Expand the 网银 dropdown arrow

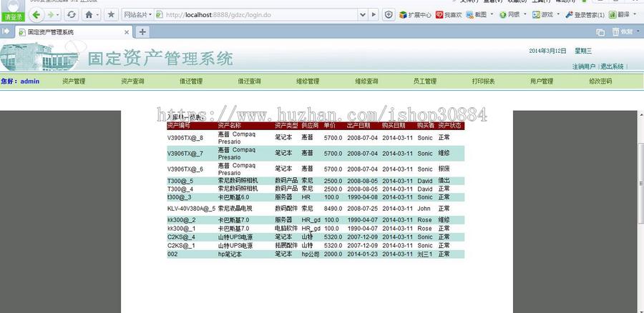coord(525,15)
